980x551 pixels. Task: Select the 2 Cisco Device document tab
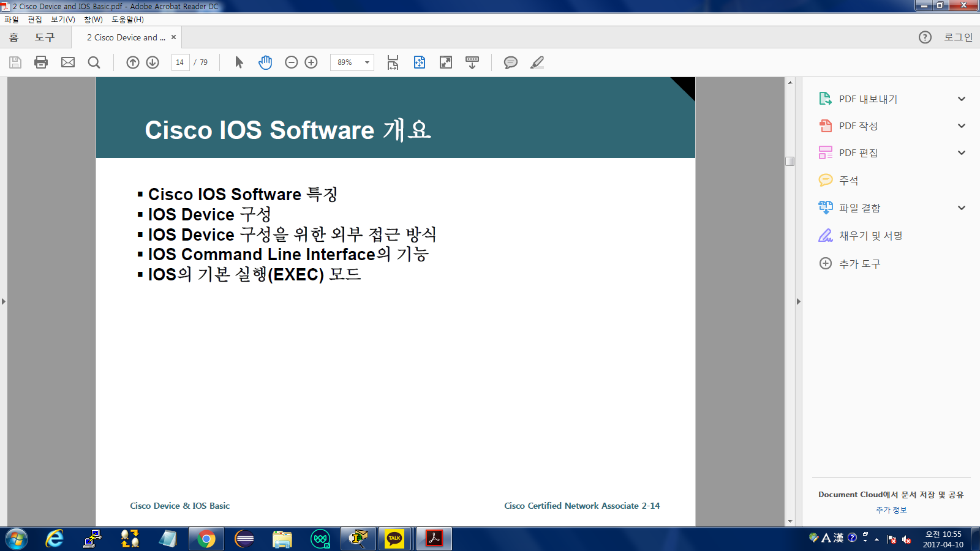click(126, 37)
